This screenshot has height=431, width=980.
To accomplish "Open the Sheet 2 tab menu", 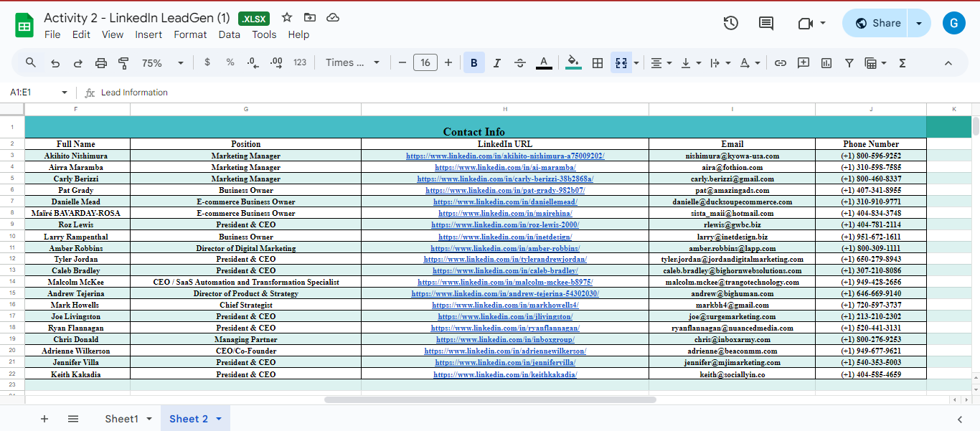I will click(219, 419).
